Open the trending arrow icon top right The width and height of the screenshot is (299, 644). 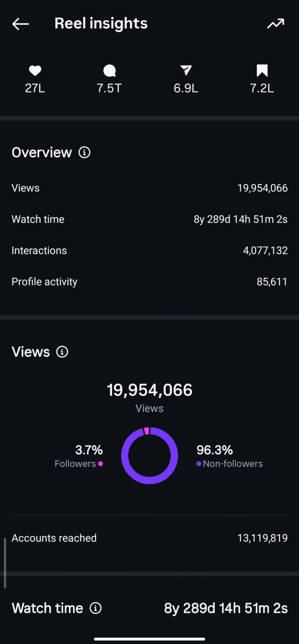(276, 24)
